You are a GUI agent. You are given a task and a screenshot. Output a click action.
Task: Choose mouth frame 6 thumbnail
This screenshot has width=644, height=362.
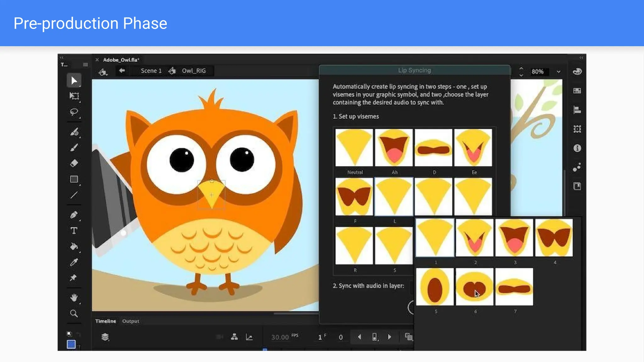pyautogui.click(x=475, y=287)
